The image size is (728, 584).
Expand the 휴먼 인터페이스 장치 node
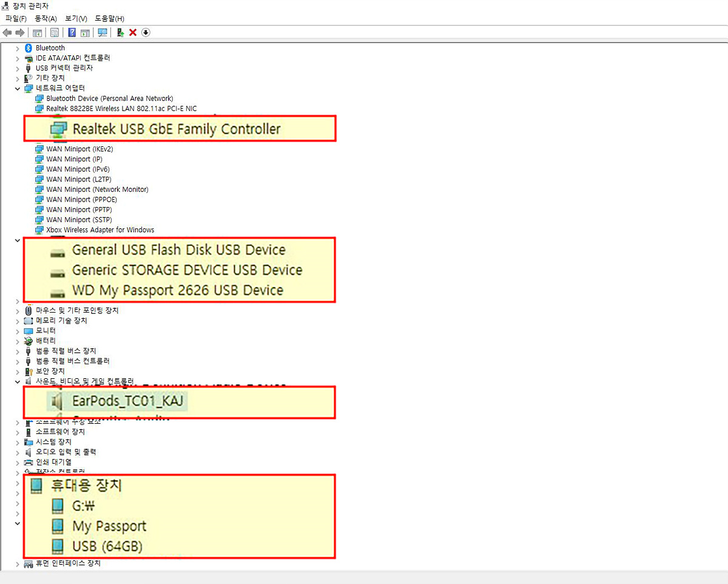tap(17, 563)
